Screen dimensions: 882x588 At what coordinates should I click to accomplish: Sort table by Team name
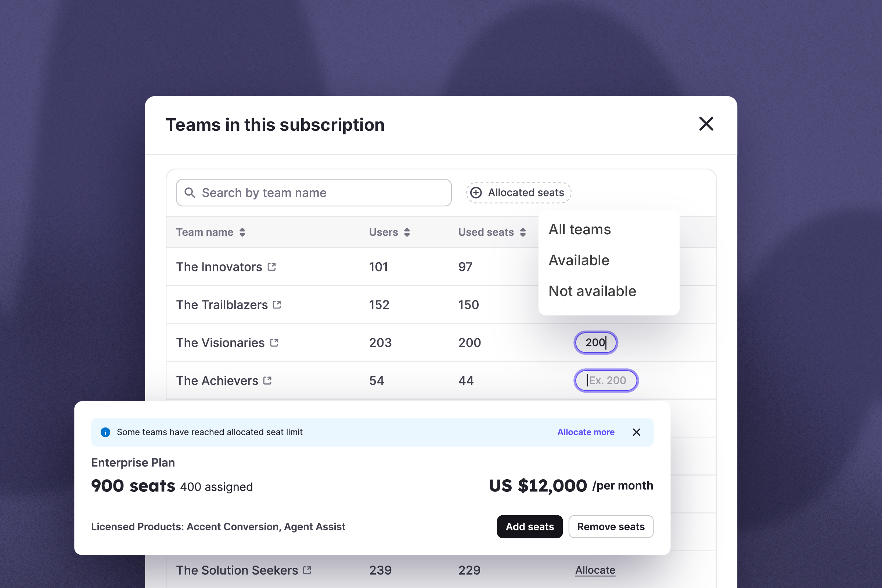242,232
